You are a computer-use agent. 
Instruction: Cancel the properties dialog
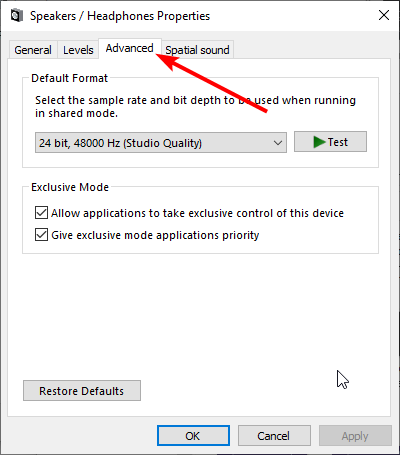click(x=274, y=436)
